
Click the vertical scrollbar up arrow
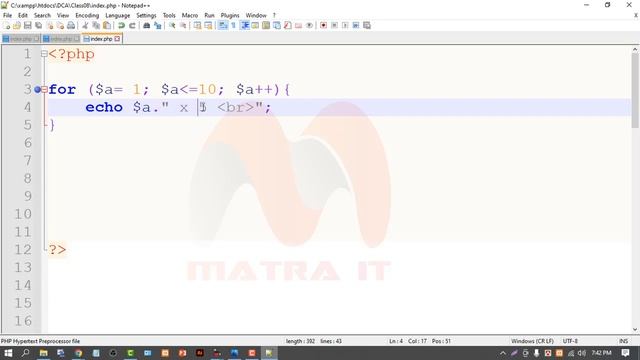pos(635,49)
